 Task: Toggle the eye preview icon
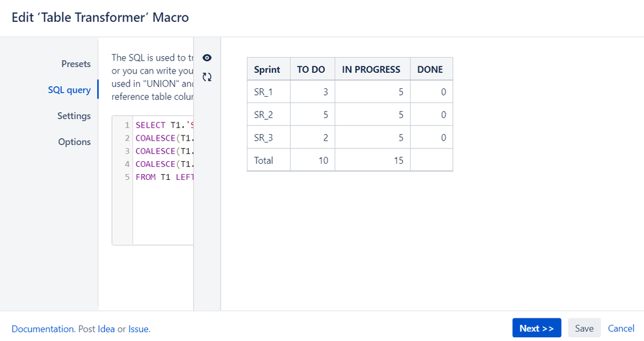pyautogui.click(x=207, y=58)
